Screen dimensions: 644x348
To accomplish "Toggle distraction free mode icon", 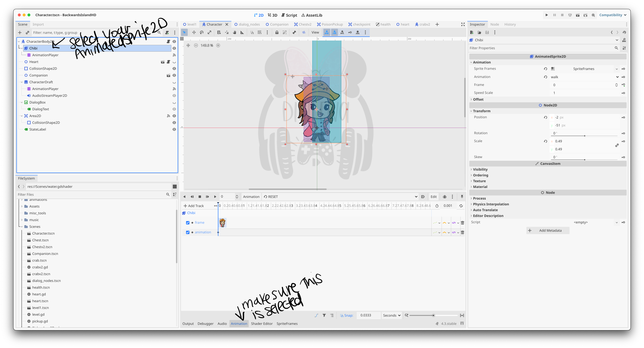I will click(463, 24).
